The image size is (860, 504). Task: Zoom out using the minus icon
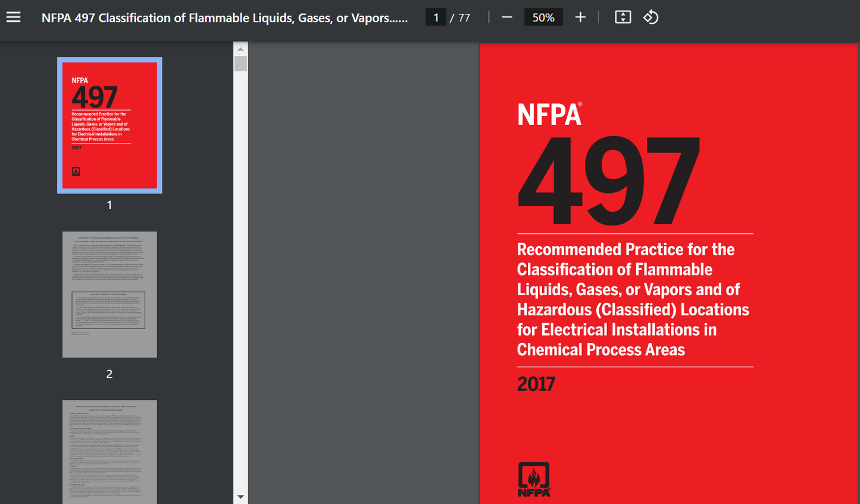[x=506, y=17]
